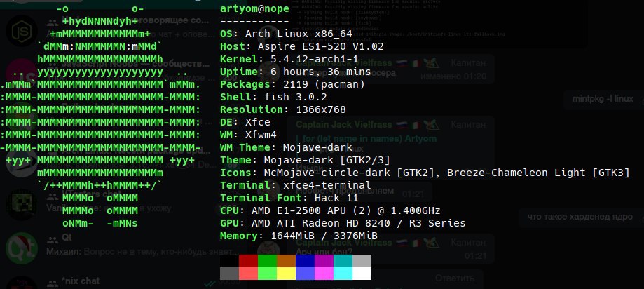The image size is (644, 289).
Task: Click the Ответить reply link
Action: tap(455, 278)
